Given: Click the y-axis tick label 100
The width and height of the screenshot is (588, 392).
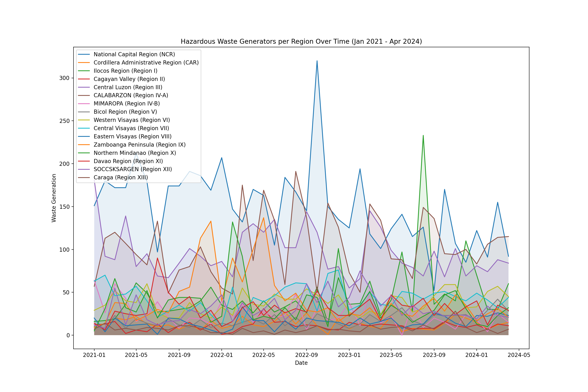Looking at the screenshot, I should [64, 250].
